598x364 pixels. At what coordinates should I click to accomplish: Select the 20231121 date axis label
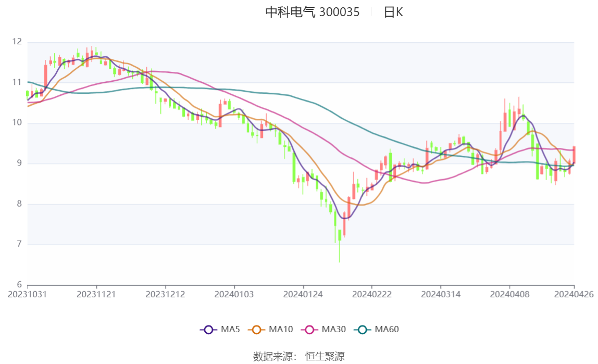pyautogui.click(x=96, y=295)
